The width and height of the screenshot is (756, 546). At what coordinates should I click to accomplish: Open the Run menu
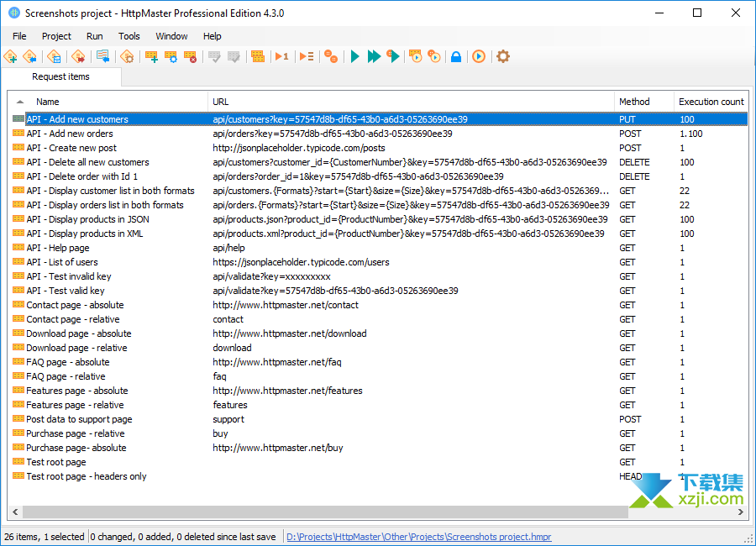point(94,36)
